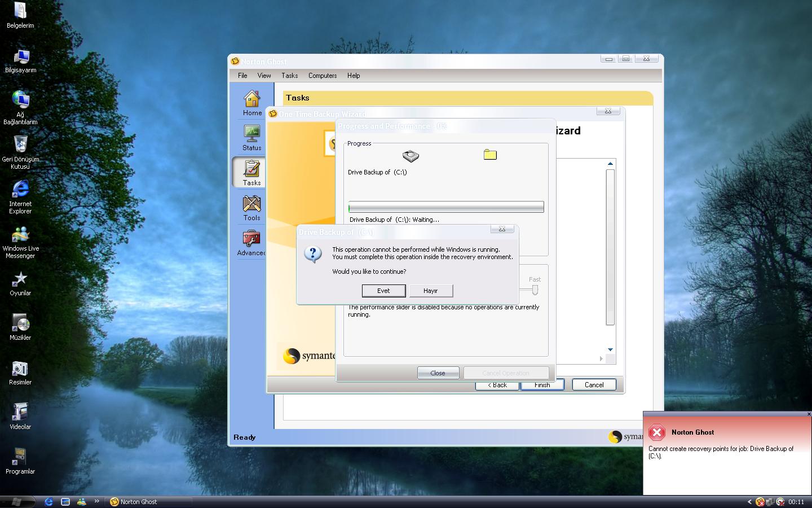Expand quick launch overflow chevron

(96, 501)
